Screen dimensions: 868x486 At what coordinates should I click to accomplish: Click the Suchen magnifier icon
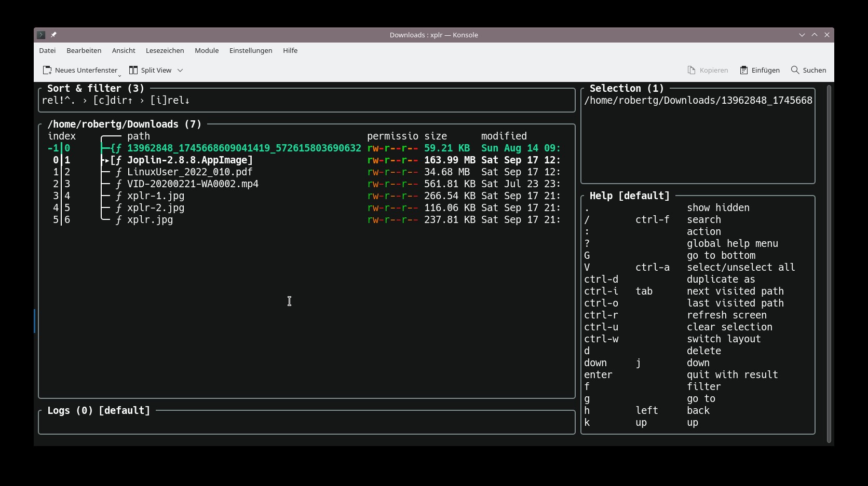(x=795, y=70)
